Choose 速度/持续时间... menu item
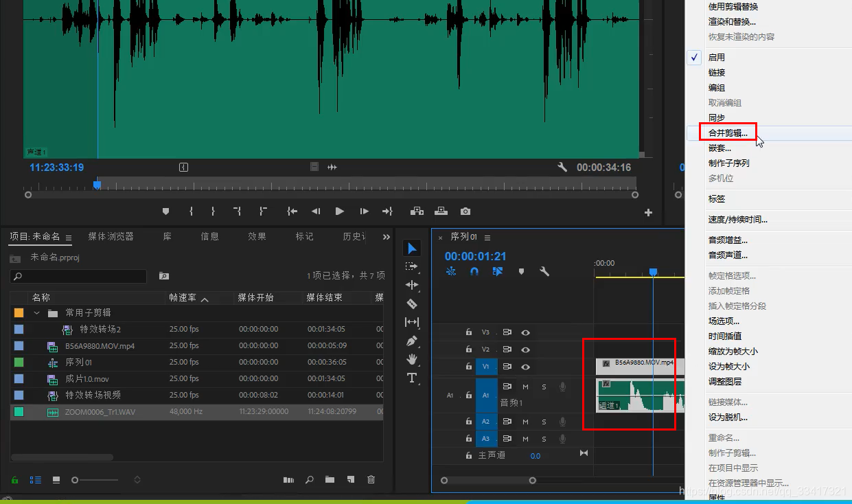The image size is (852, 504). 738,220
